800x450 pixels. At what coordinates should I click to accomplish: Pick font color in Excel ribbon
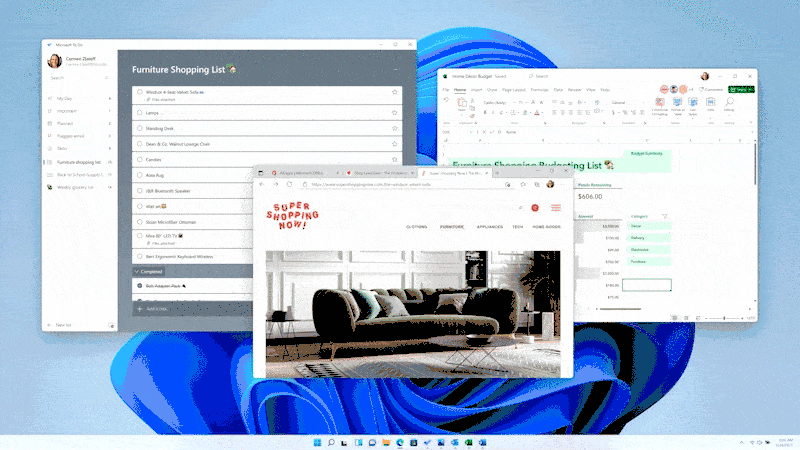536,112
